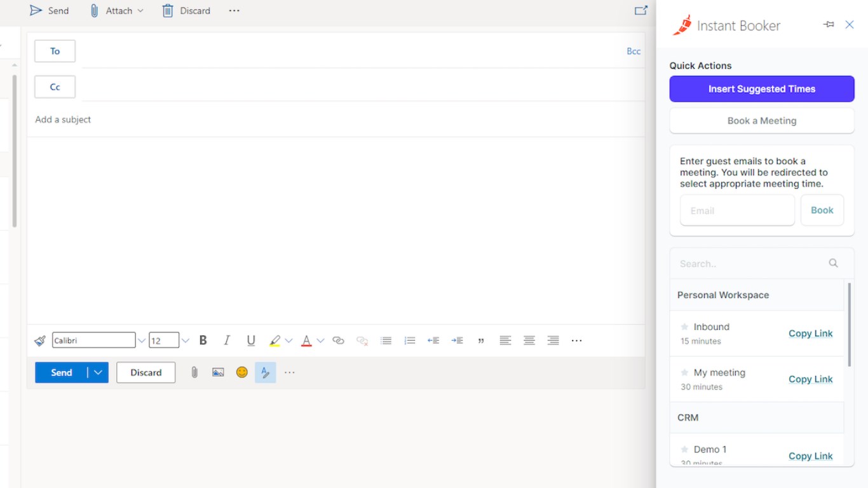The width and height of the screenshot is (868, 488).
Task: Open the emoji picker
Action: (x=242, y=372)
